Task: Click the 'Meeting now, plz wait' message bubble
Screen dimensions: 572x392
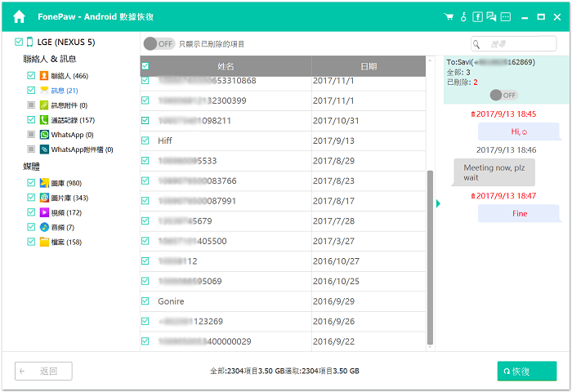Action: point(494,172)
